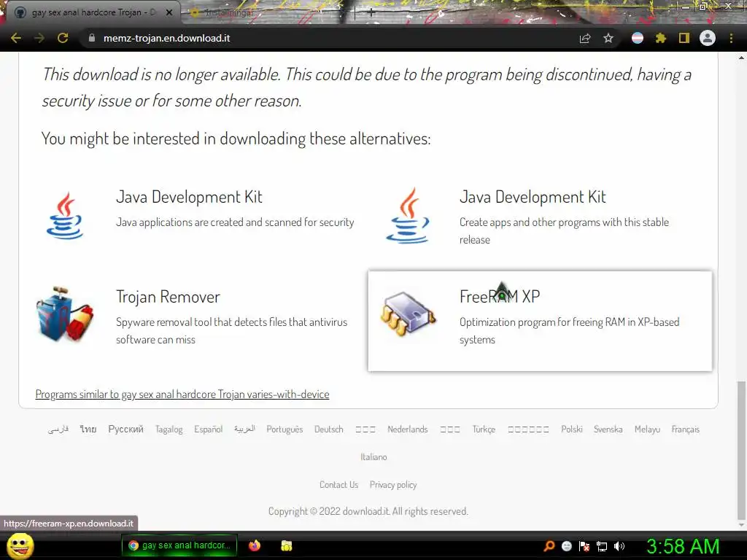Switch site language to Farsi

(58, 429)
